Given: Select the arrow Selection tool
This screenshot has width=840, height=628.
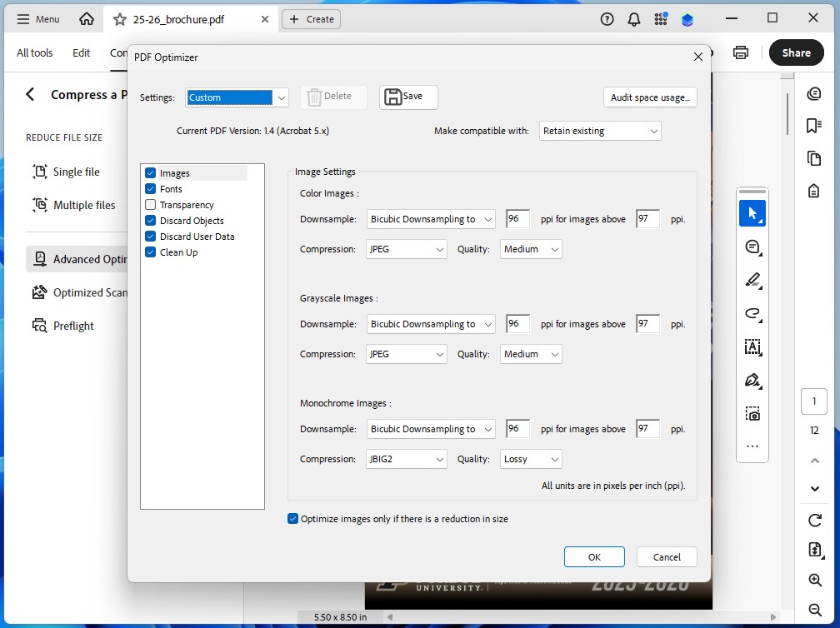Looking at the screenshot, I should [752, 213].
